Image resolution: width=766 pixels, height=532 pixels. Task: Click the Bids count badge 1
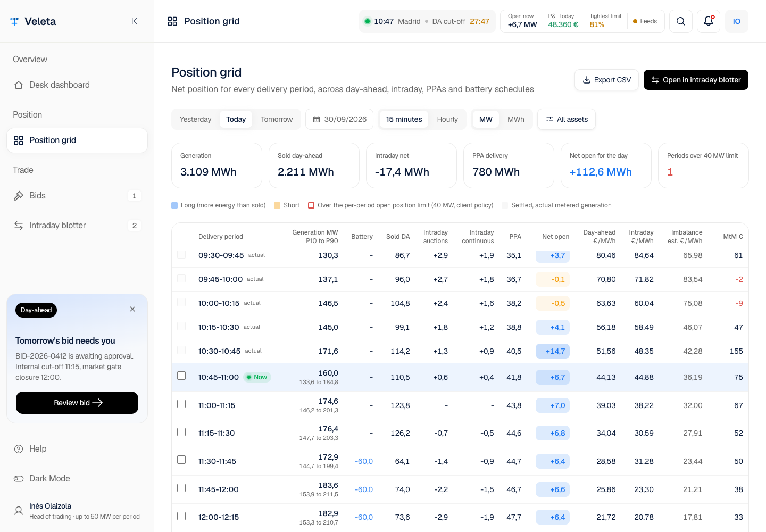coord(135,196)
